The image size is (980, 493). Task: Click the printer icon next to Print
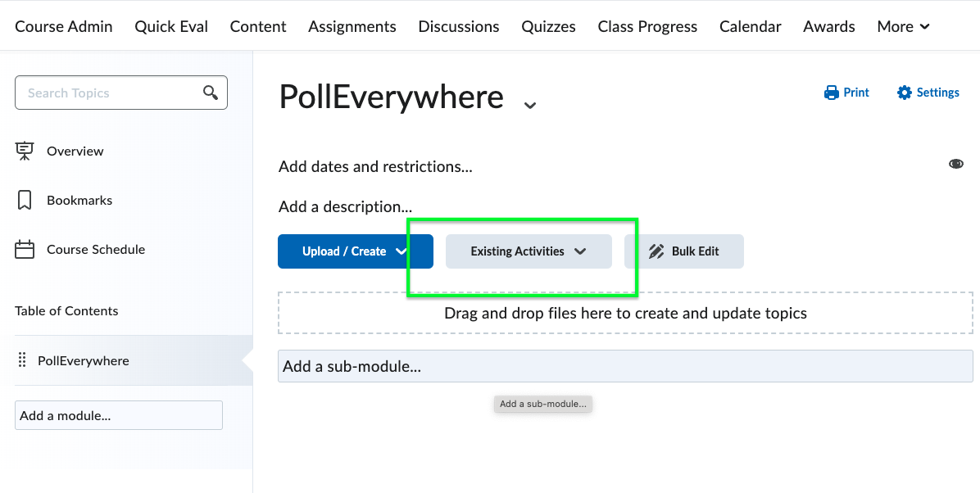[831, 93]
